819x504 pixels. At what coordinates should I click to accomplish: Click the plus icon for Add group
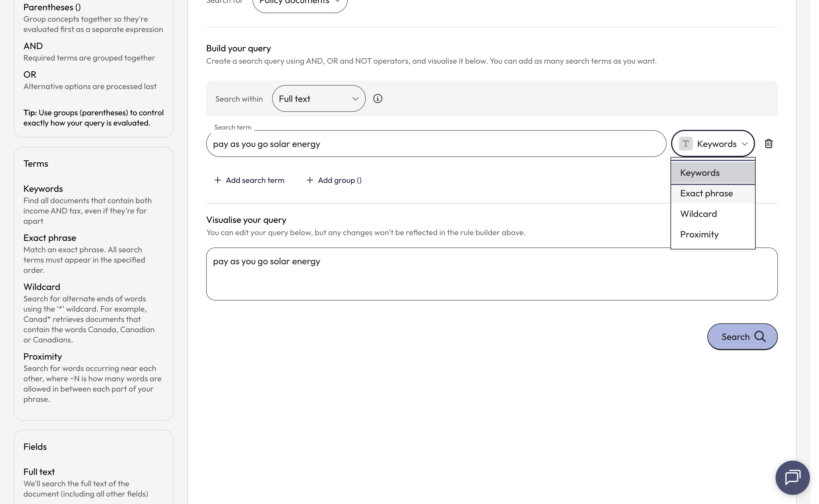(310, 180)
